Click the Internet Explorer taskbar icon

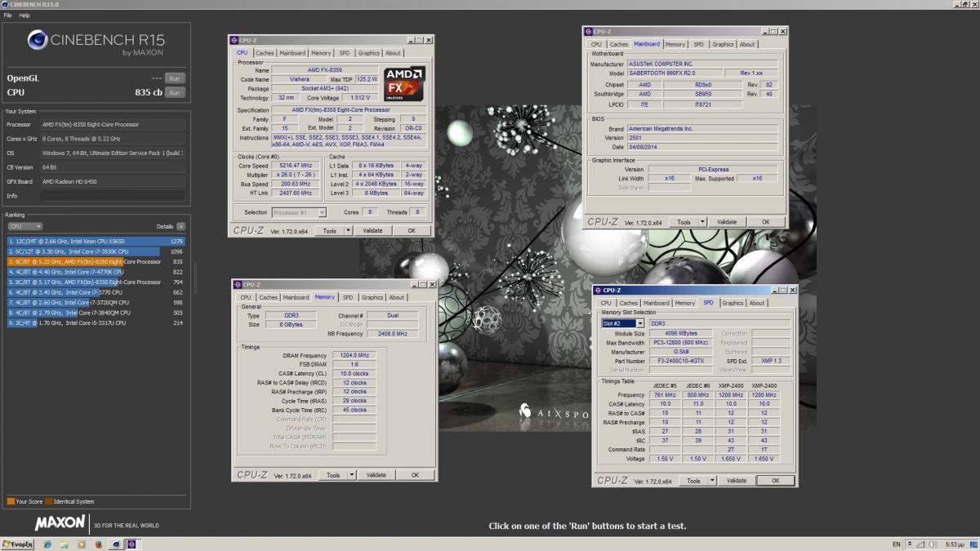point(47,544)
